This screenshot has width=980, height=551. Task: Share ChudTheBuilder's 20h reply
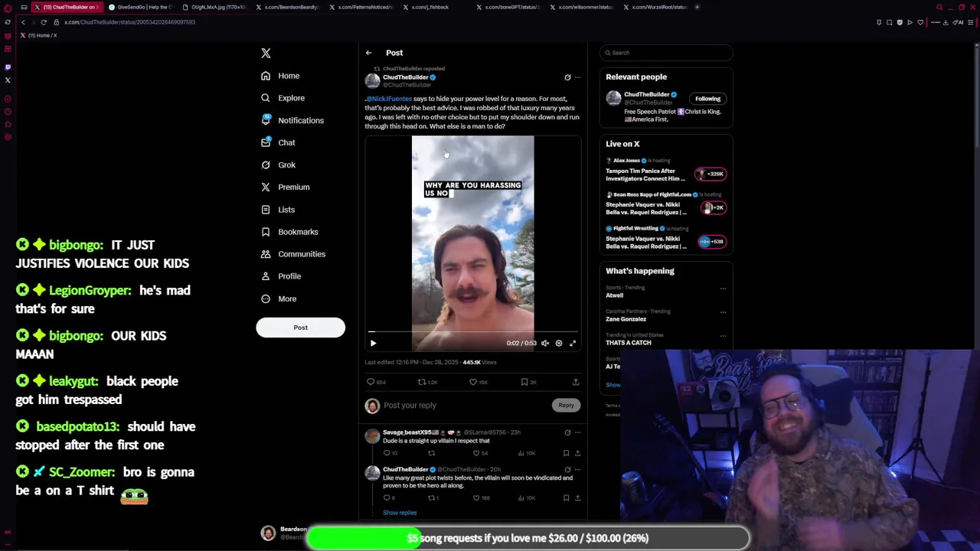[x=577, y=498]
